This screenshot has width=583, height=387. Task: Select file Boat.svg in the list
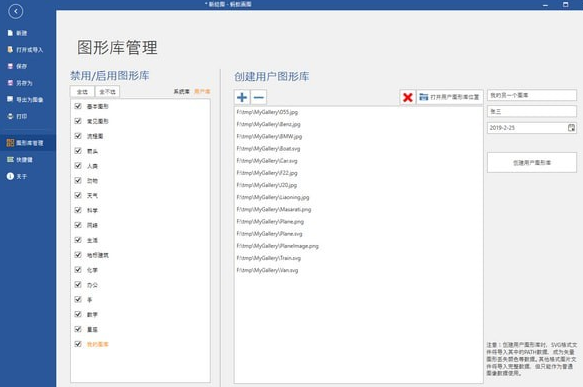268,149
